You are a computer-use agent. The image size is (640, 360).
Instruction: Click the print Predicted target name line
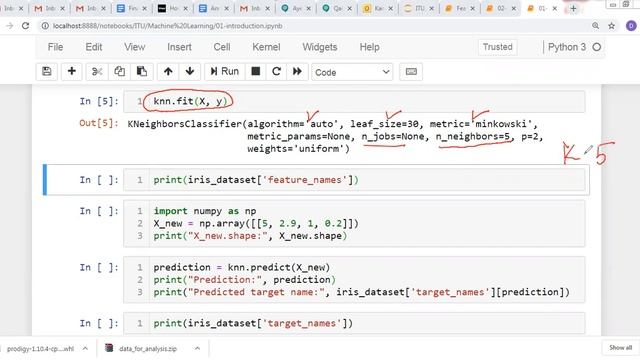(361, 292)
